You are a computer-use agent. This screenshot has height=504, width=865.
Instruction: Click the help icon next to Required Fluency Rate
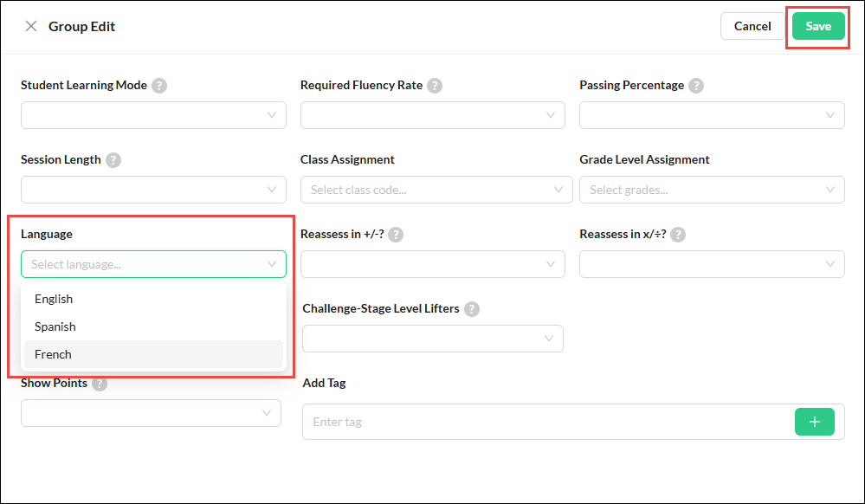(x=435, y=86)
